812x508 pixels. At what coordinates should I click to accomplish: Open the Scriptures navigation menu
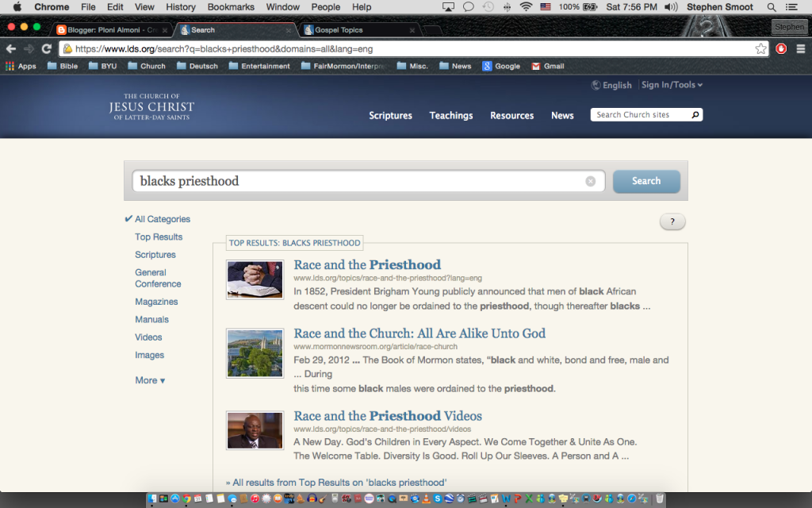pyautogui.click(x=390, y=116)
